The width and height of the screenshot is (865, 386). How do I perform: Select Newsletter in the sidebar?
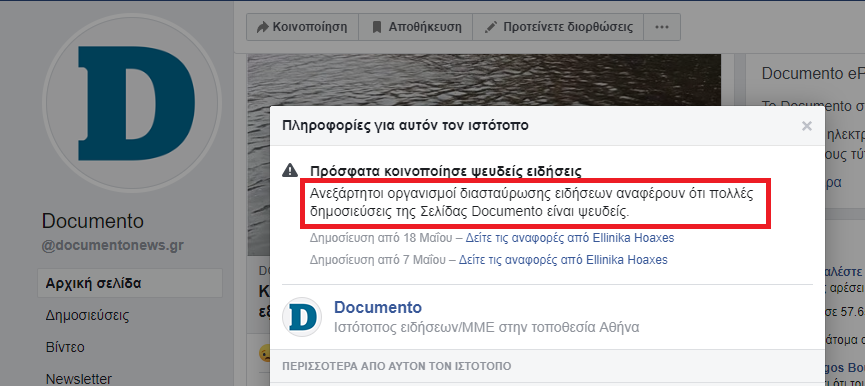[79, 379]
